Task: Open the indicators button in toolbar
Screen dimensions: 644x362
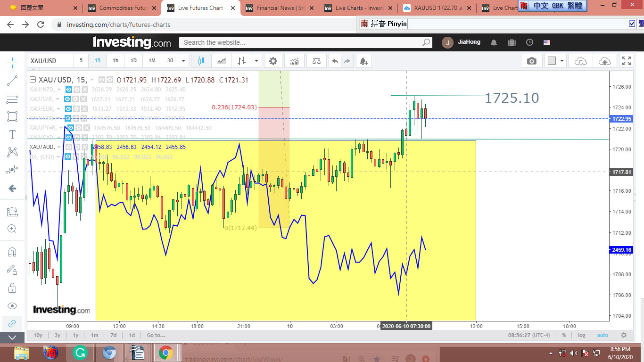Action: click(294, 61)
